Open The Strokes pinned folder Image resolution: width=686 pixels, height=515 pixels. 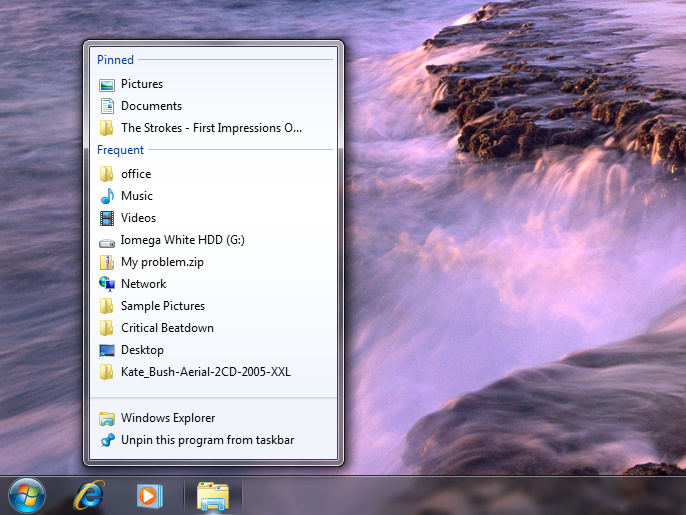(x=210, y=128)
